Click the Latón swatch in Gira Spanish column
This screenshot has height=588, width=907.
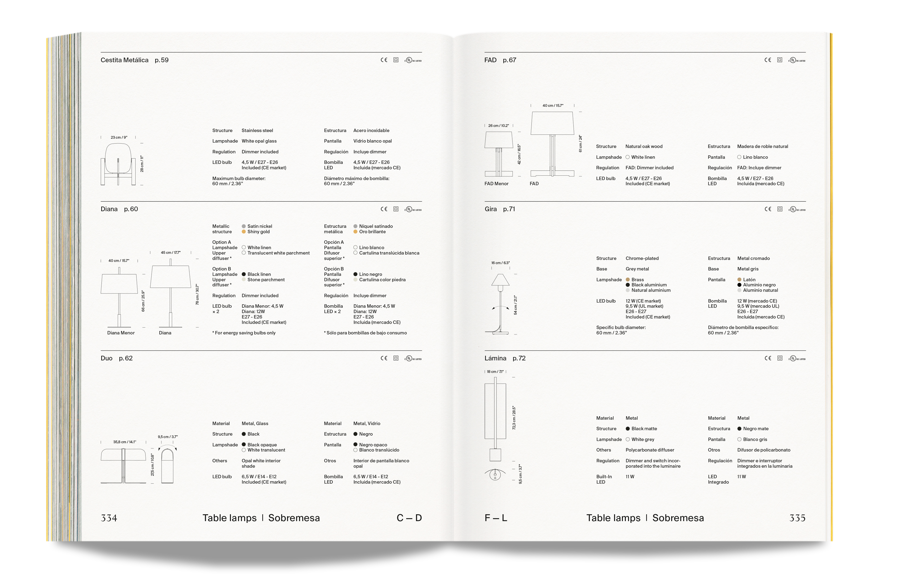[x=739, y=280]
